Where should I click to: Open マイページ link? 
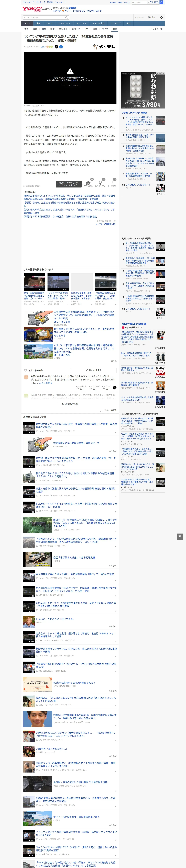[139, 17]
